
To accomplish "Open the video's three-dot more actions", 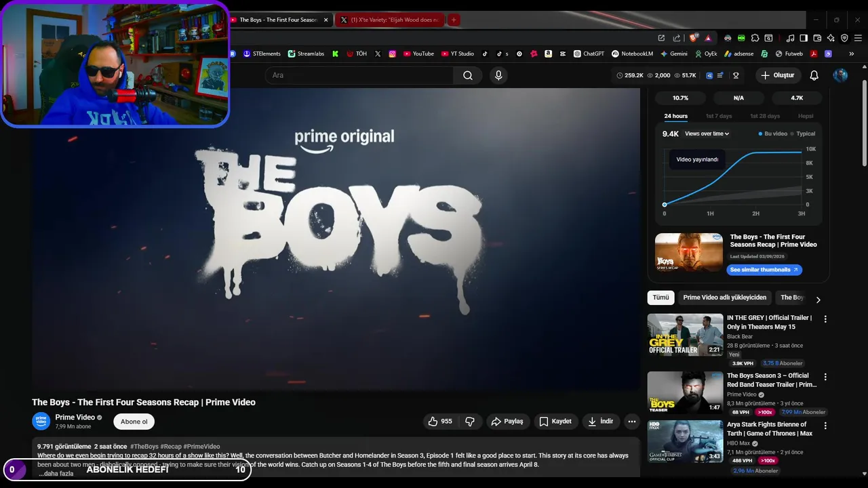I will point(632,422).
